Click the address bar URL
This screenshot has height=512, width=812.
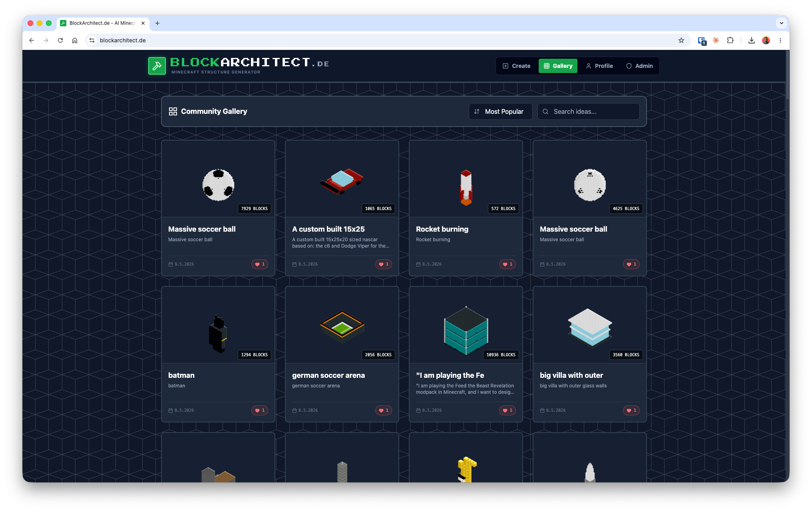pos(123,40)
